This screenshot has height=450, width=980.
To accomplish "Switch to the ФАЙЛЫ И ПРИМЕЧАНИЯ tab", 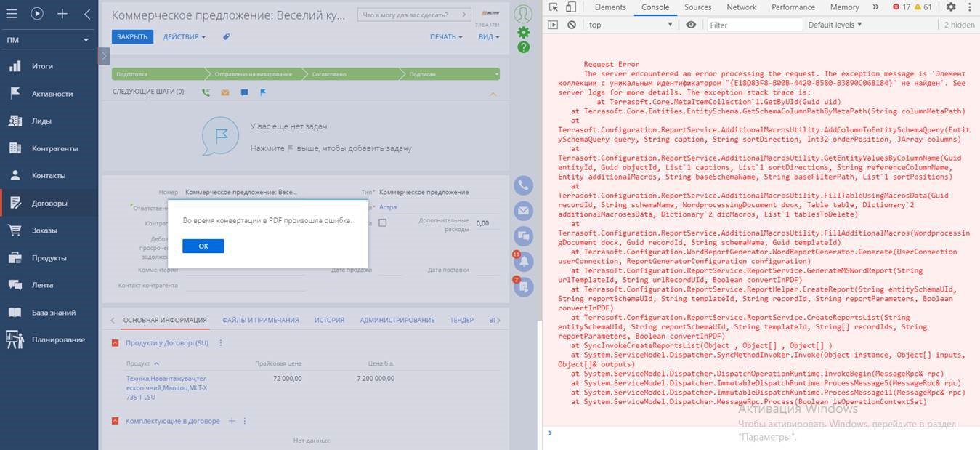I will [x=260, y=320].
